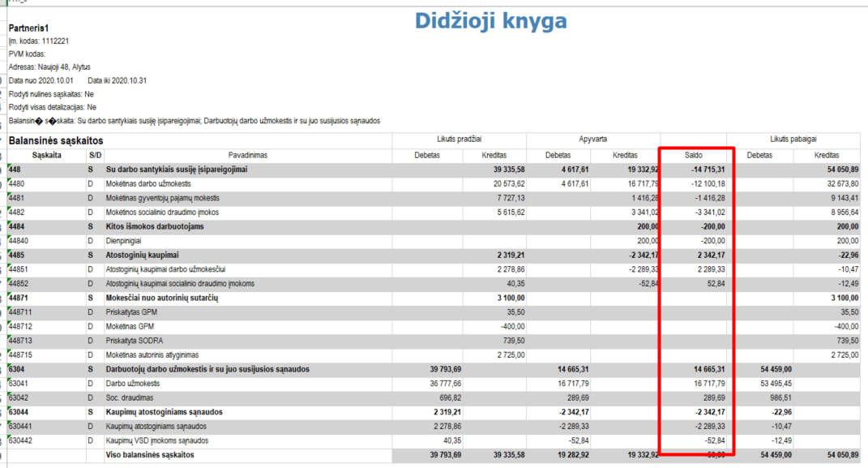Select the Priskaityta SODRA cell
868x468 pixels.
pos(134,341)
